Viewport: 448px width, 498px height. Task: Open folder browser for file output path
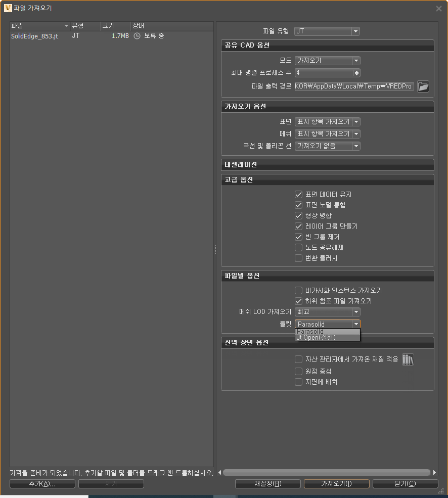(x=423, y=86)
